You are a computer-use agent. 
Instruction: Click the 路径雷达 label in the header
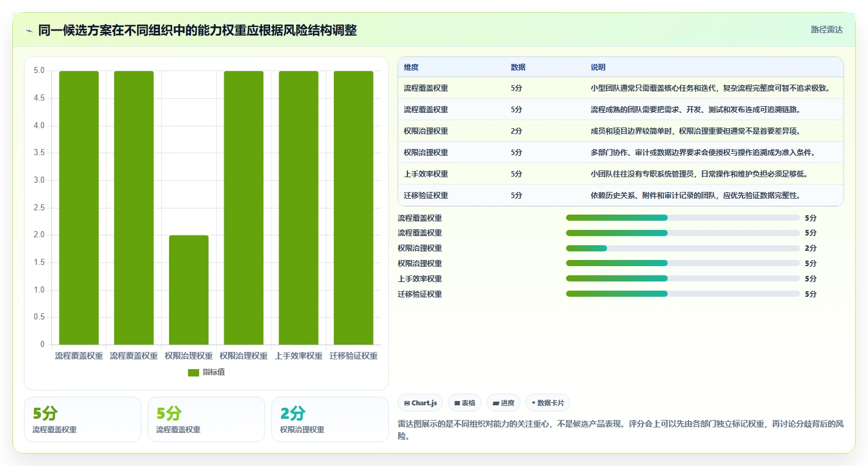pos(827,29)
